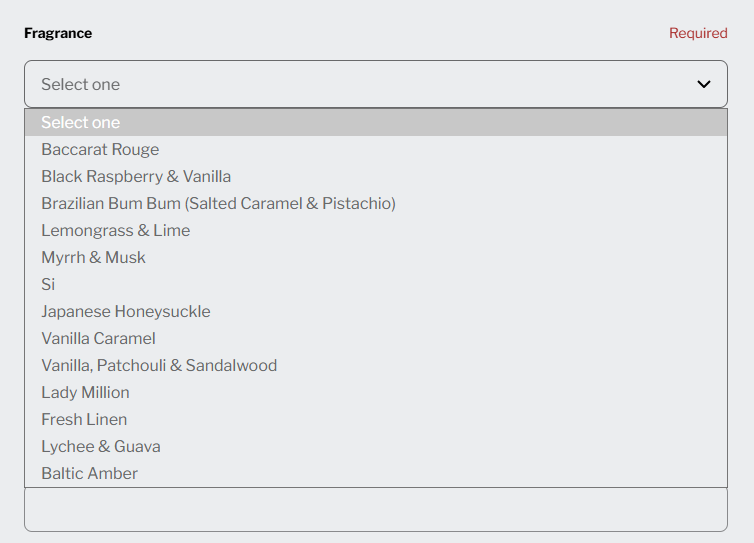Click 'Select one' text in the combo box

[80, 84]
